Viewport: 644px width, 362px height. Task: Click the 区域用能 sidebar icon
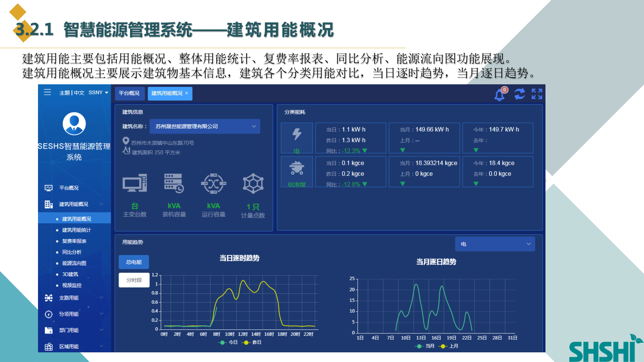pyautogui.click(x=49, y=347)
